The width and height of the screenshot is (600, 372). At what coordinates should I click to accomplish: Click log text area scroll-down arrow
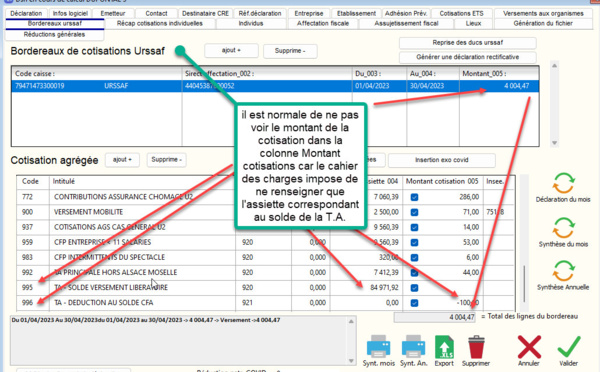351,361
